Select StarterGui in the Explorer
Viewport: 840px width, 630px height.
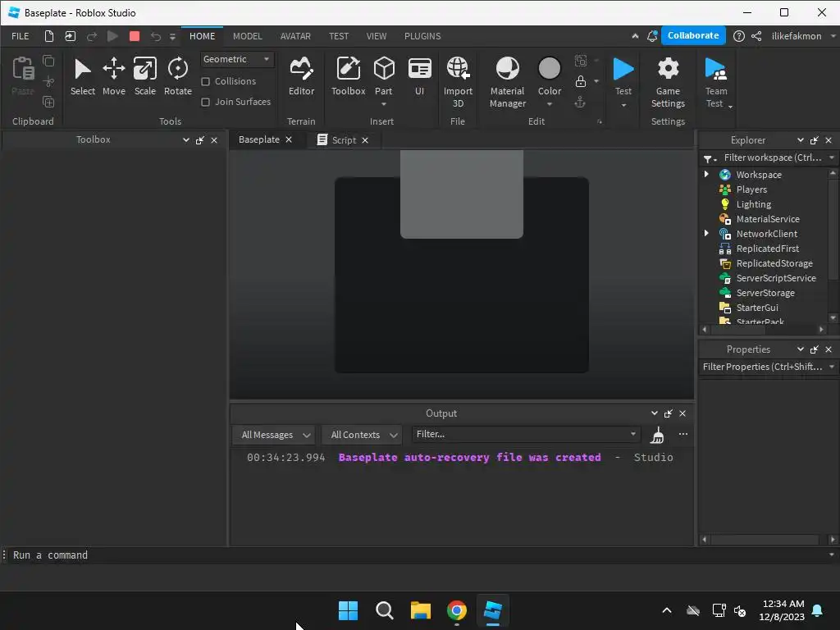pos(756,308)
